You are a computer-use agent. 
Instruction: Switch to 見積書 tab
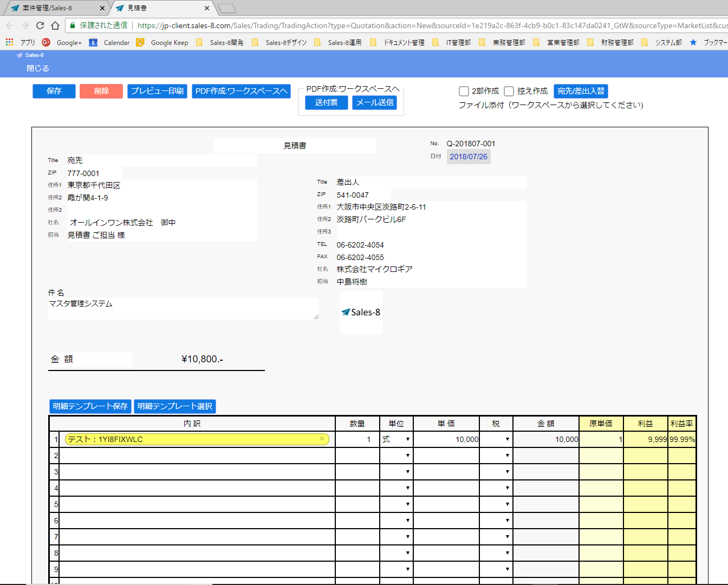click(x=161, y=8)
